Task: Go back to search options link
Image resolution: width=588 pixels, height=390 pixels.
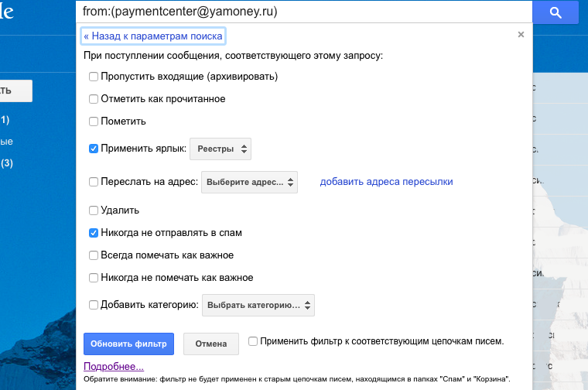Action: pos(153,36)
